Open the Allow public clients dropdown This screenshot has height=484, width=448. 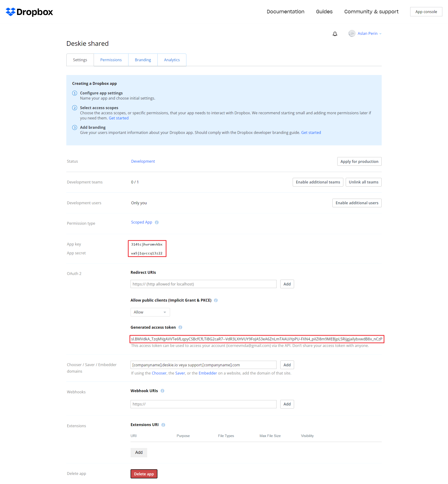pyautogui.click(x=150, y=312)
